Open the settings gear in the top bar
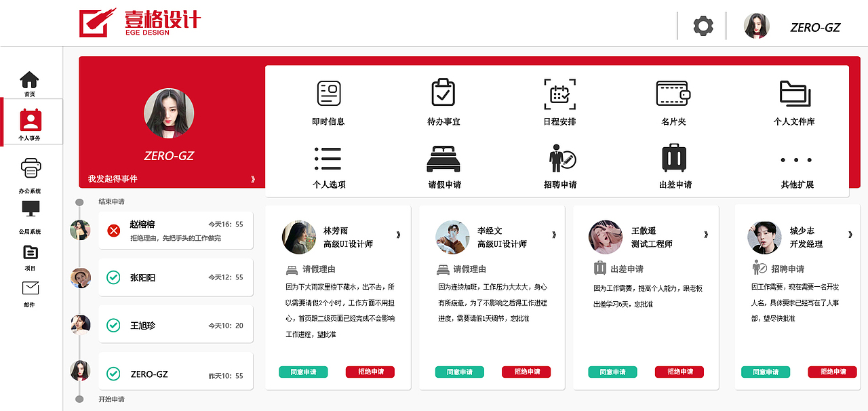This screenshot has width=868, height=411. 703,26
